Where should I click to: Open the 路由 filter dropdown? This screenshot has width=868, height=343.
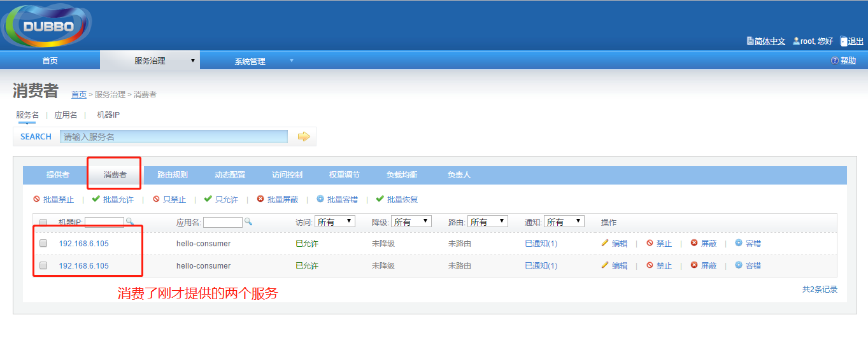point(488,221)
